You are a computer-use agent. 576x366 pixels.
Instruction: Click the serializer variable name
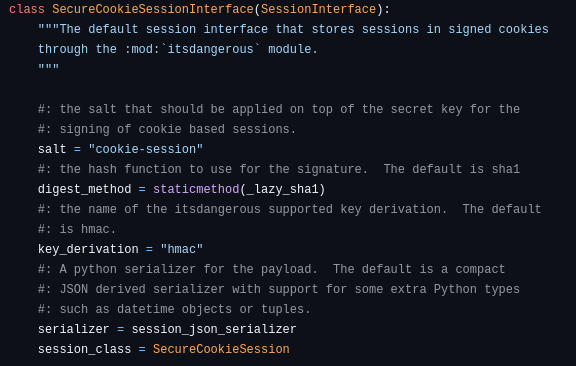point(73,329)
